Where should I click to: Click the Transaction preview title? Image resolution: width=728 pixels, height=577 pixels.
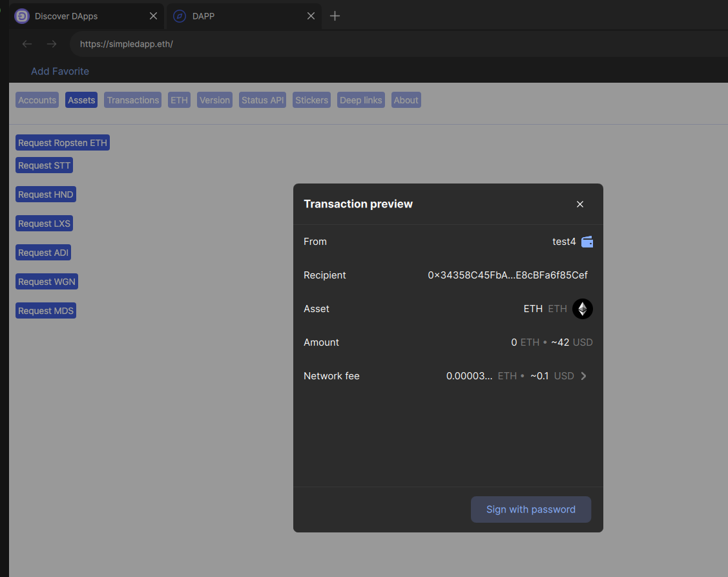(x=358, y=204)
